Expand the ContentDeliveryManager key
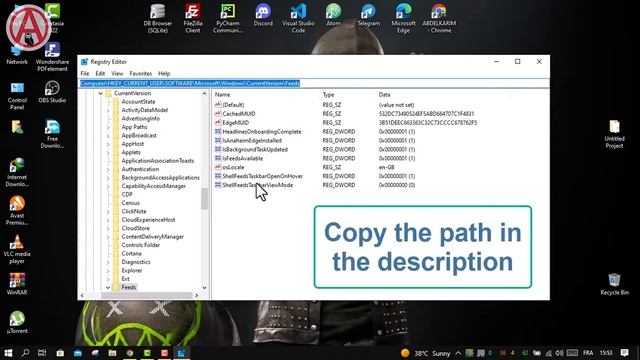 [x=109, y=237]
